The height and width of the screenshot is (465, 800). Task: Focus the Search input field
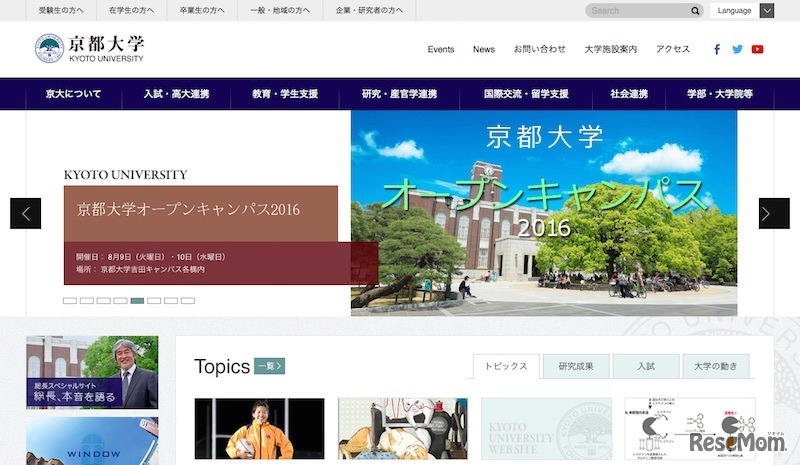click(x=638, y=11)
